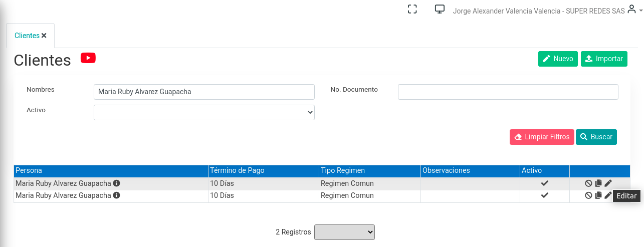This screenshot has width=644, height=247.
Task: Open the YouTube tutorial icon
Action: click(88, 58)
